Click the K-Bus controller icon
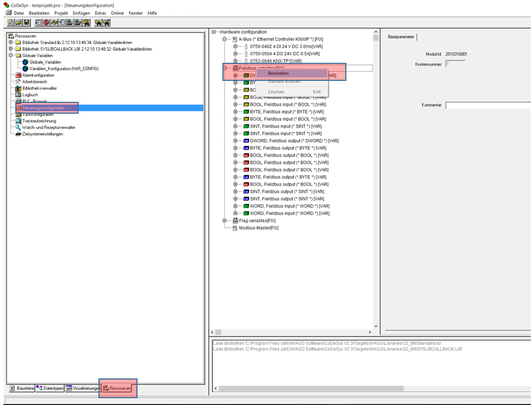This screenshot has height=405, width=532. click(235, 39)
